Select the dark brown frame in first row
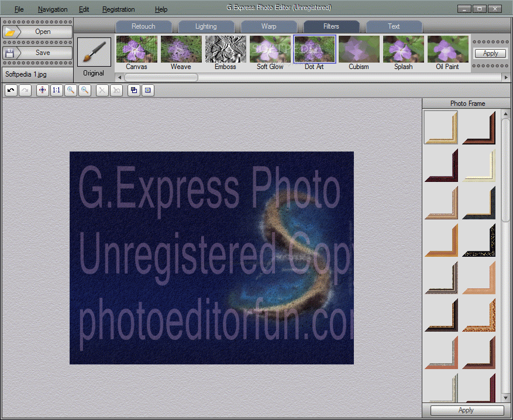 point(479,128)
